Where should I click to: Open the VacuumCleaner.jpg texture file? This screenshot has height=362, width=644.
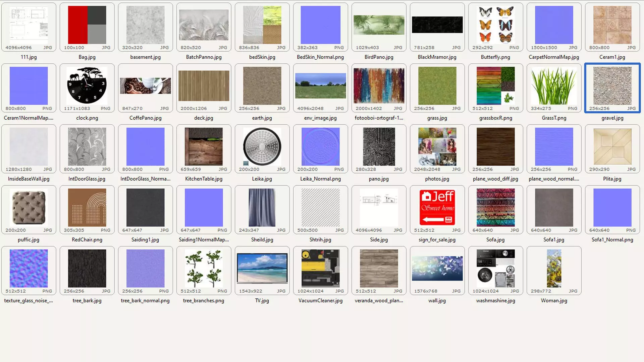coord(320,268)
